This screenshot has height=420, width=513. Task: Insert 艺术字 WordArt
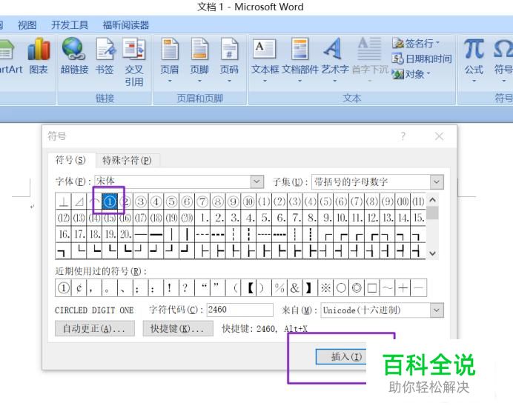pos(335,61)
